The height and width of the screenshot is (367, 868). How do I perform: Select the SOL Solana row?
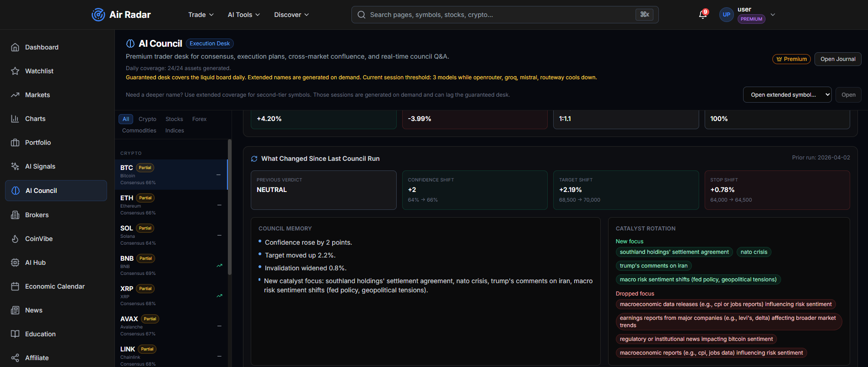[171, 235]
